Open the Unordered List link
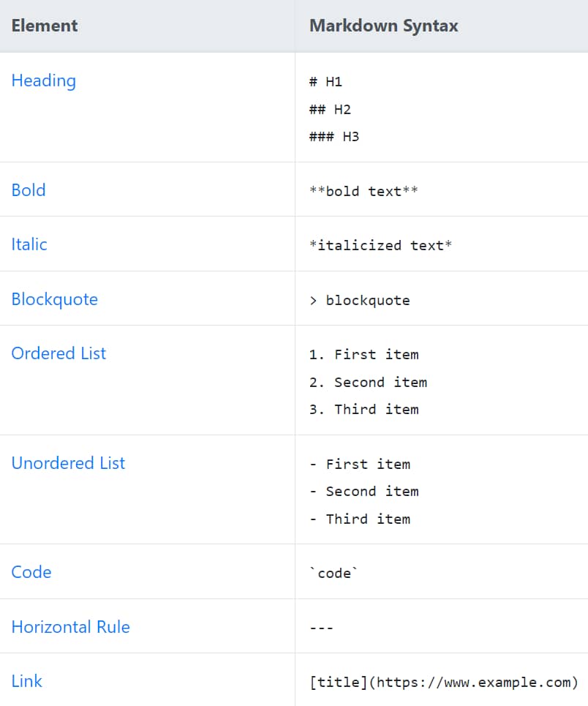588x706 pixels. point(68,463)
